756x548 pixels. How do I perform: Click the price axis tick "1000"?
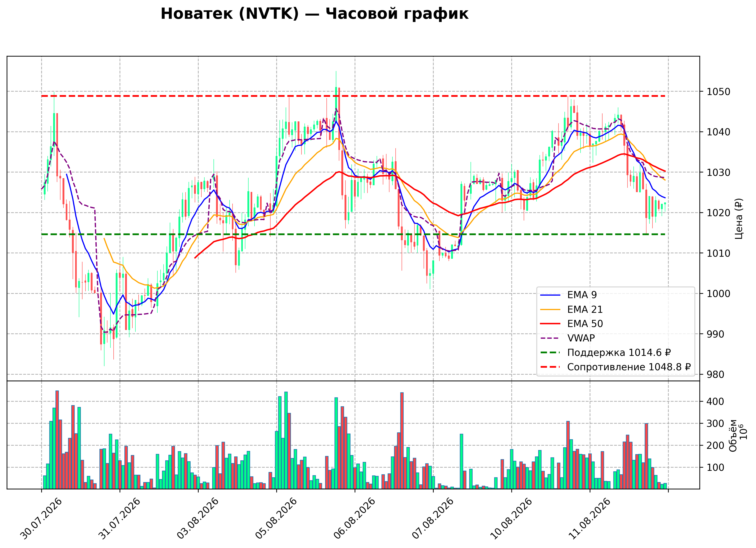click(718, 294)
